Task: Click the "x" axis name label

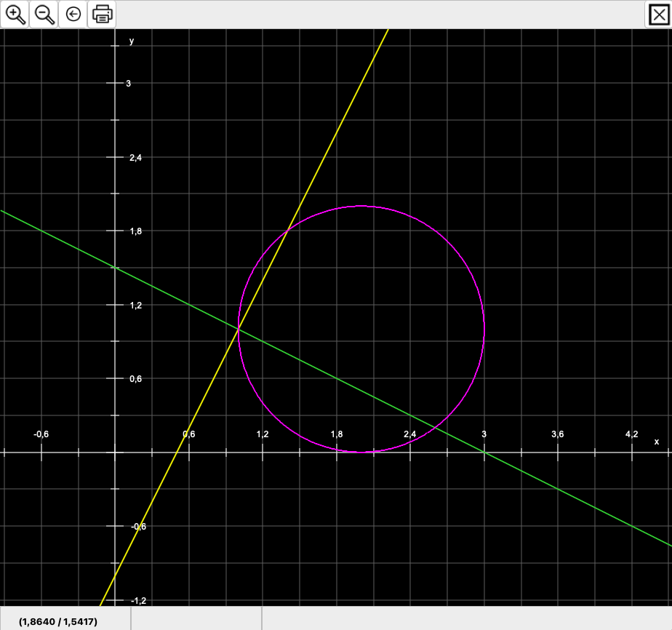Action: (656, 442)
